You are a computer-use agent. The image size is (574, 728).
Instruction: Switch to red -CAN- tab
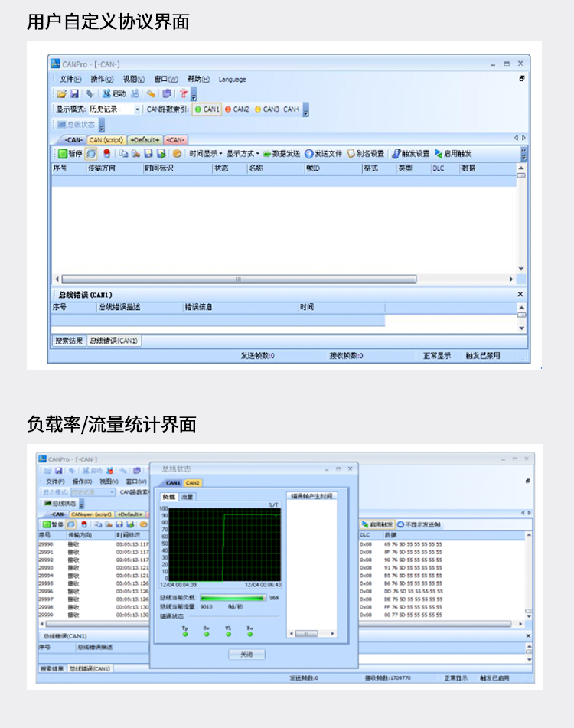point(175,140)
